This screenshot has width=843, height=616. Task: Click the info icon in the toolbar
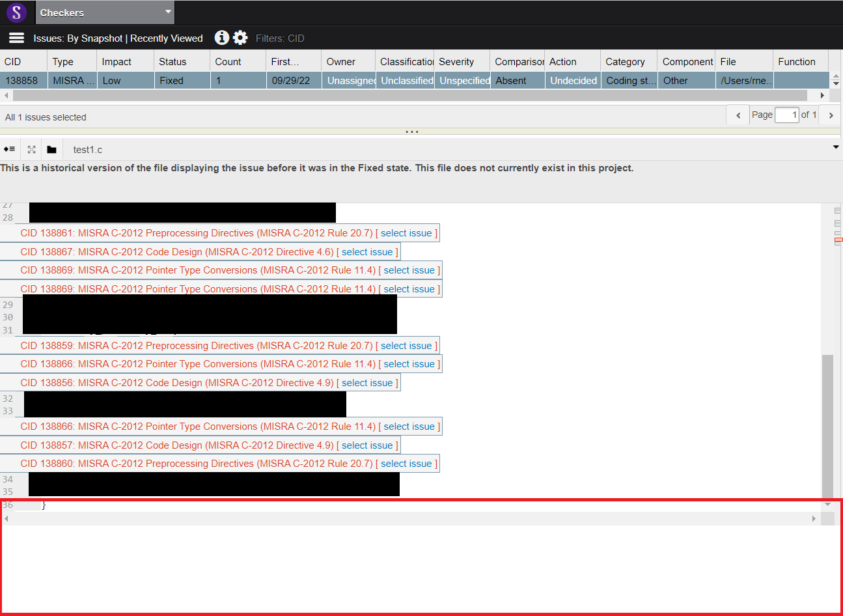pos(221,38)
